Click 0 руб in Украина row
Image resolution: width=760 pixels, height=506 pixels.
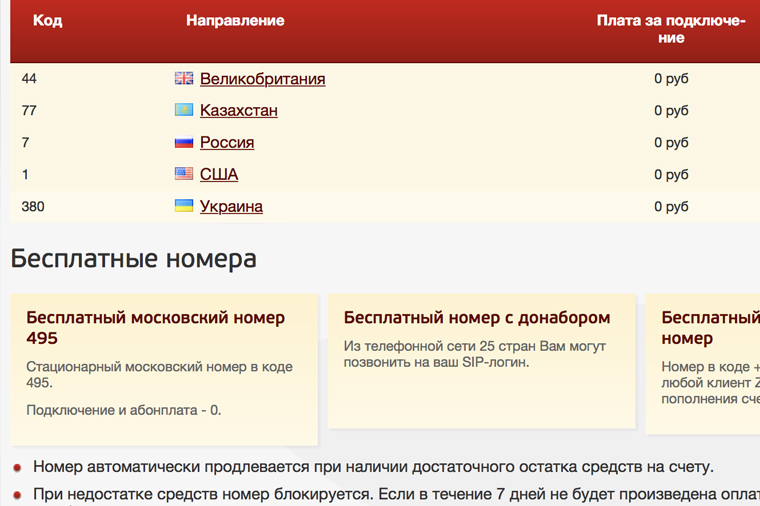[671, 206]
